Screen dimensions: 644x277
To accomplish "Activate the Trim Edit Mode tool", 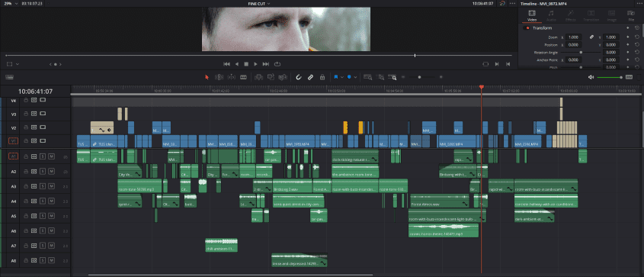I will [219, 77].
